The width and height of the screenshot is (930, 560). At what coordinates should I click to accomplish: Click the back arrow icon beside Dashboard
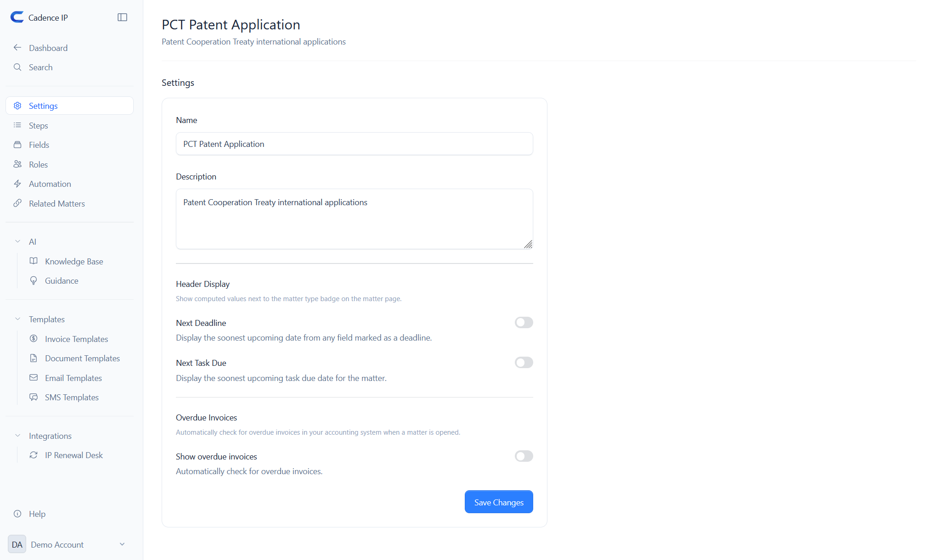[x=17, y=48]
